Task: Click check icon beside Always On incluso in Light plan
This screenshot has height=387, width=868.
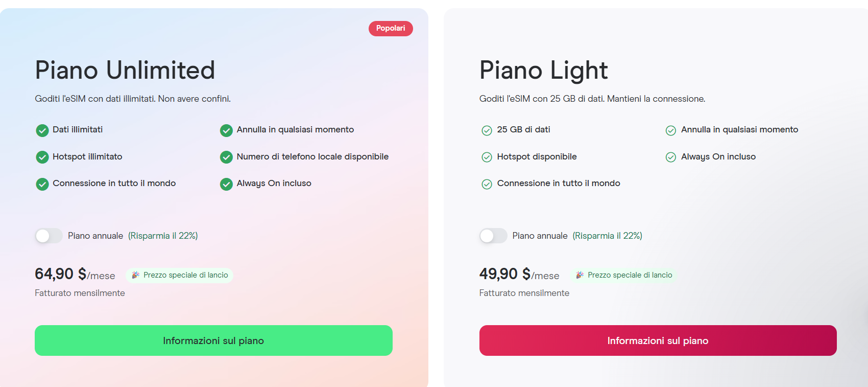Action: coord(671,157)
